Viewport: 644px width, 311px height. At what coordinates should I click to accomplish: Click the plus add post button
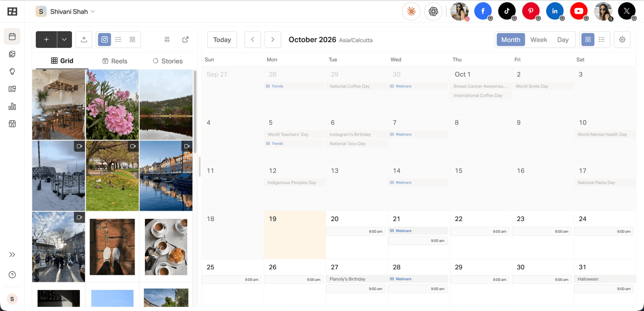pyautogui.click(x=46, y=40)
